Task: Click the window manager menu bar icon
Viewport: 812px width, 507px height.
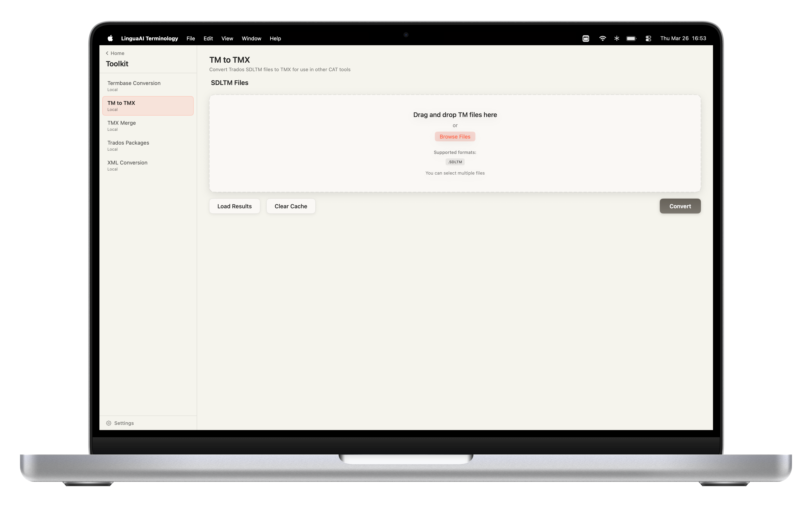Action: (x=585, y=38)
